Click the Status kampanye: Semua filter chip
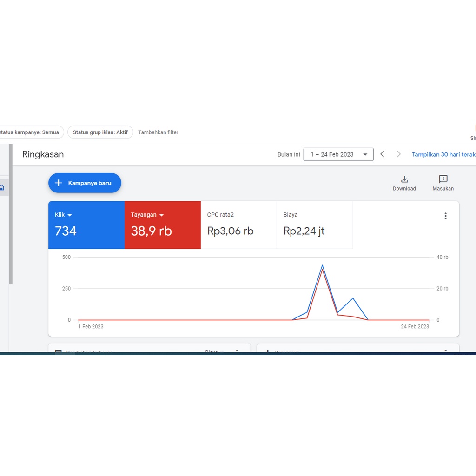476x476 pixels. tap(29, 132)
